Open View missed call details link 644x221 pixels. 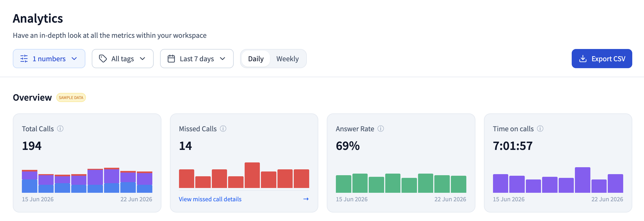210,199
